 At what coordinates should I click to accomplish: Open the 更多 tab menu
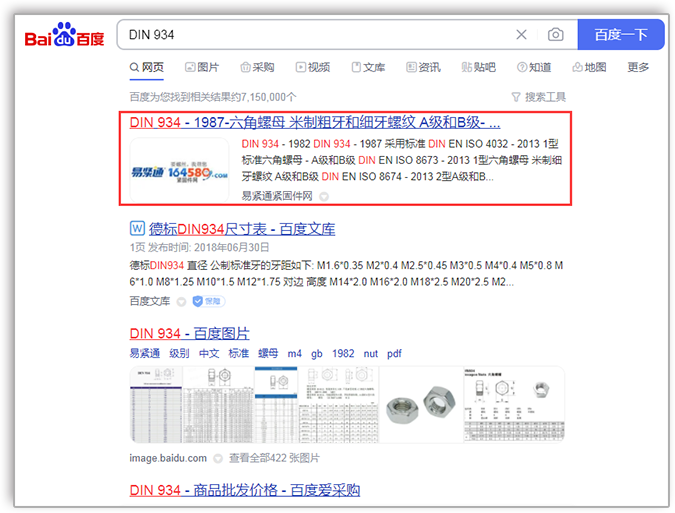(638, 67)
